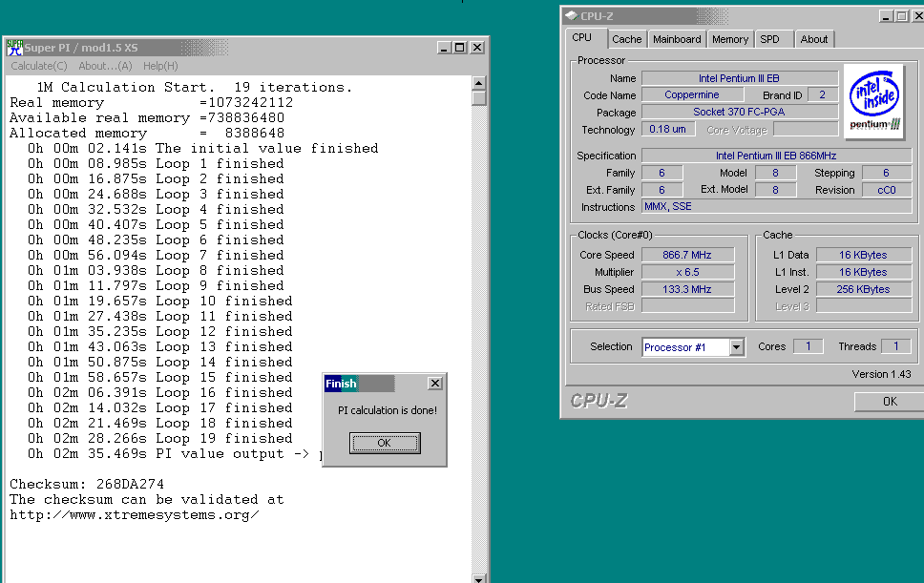Click the initial value finished line
The width and height of the screenshot is (924, 583).
(x=202, y=149)
